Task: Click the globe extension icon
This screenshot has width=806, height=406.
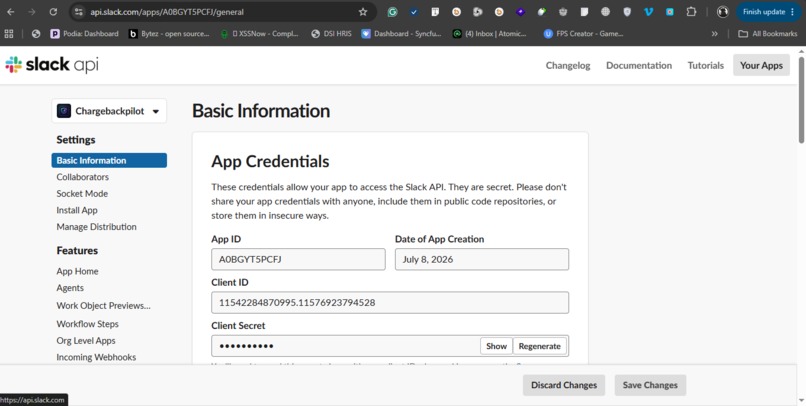Action: [606, 12]
